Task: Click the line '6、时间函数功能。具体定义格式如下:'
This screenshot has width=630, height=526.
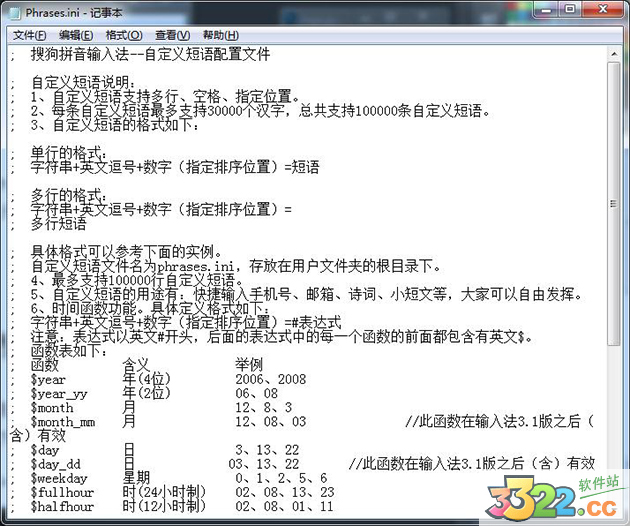Action: pos(151,308)
